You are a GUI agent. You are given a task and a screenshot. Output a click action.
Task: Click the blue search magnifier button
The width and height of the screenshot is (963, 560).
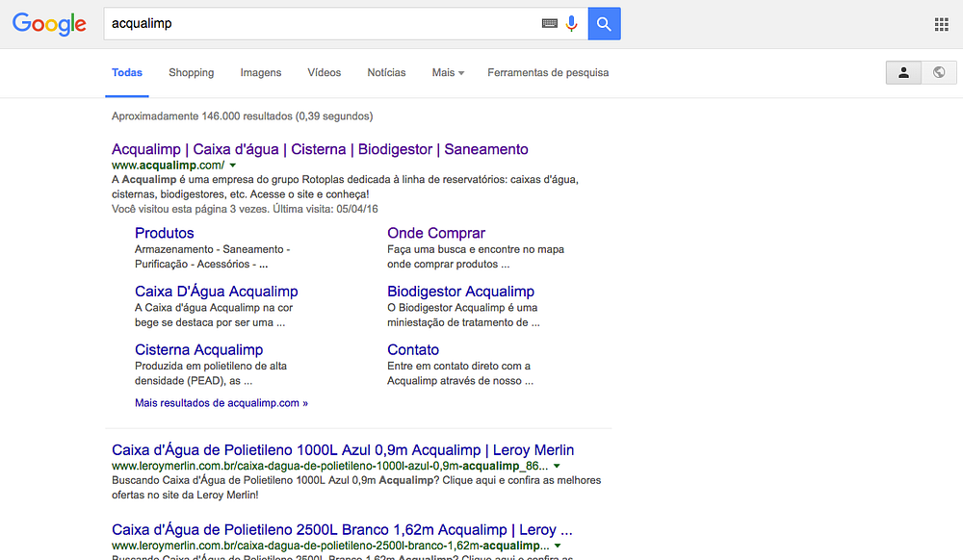click(x=605, y=23)
